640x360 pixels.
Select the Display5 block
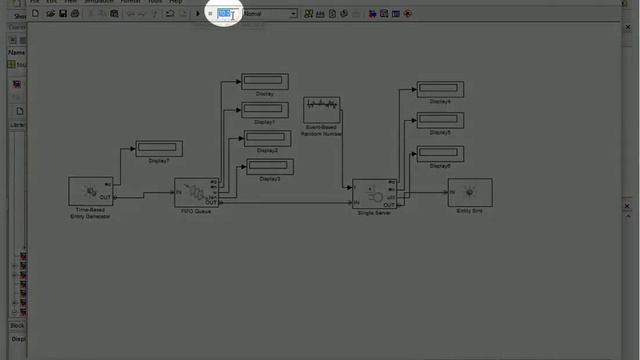pyautogui.click(x=440, y=120)
